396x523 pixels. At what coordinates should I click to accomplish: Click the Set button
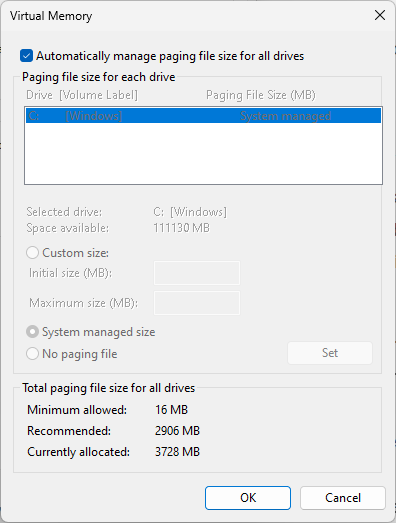[x=330, y=353]
